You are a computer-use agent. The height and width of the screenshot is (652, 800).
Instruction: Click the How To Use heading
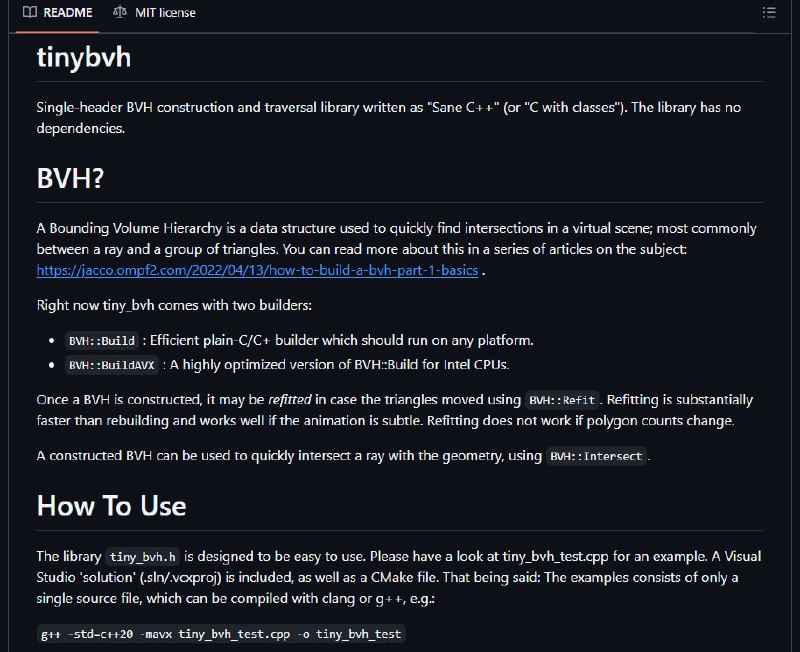coord(111,506)
